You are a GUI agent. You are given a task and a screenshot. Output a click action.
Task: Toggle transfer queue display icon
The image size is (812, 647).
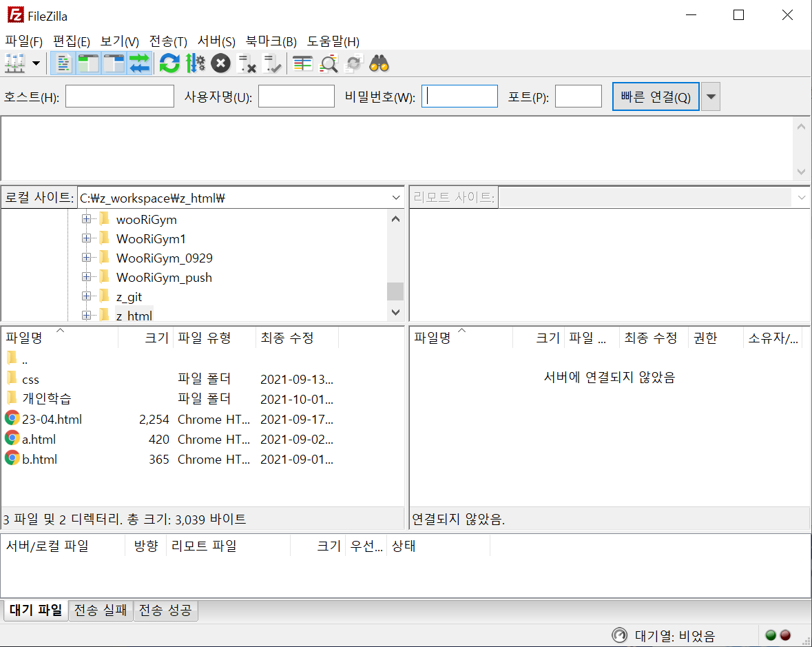click(x=139, y=63)
